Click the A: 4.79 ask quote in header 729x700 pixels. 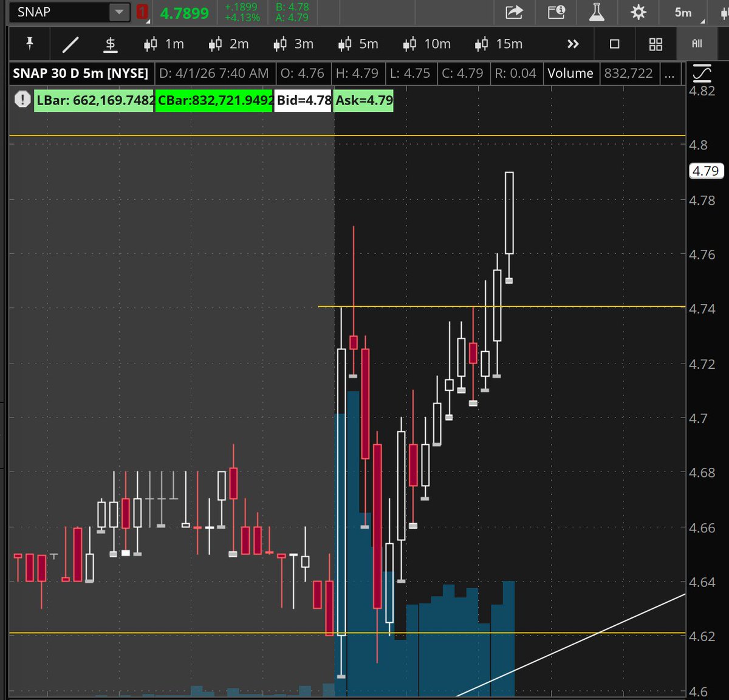tap(292, 18)
